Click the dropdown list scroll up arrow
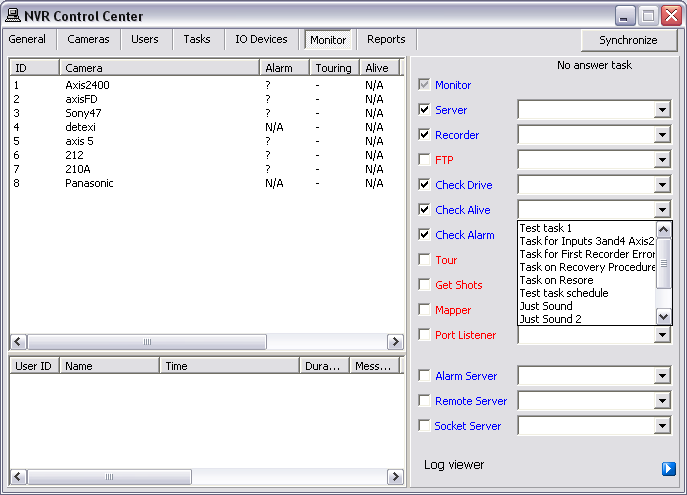The image size is (687, 495). click(663, 229)
